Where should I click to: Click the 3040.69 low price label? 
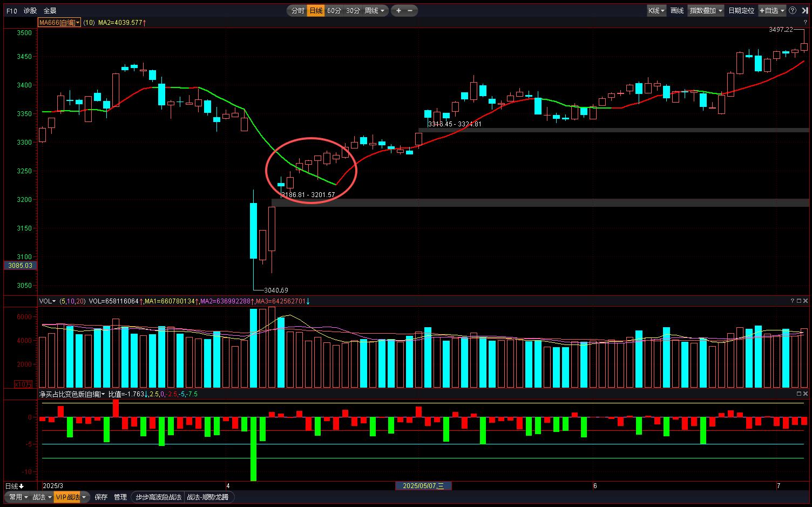coord(276,290)
